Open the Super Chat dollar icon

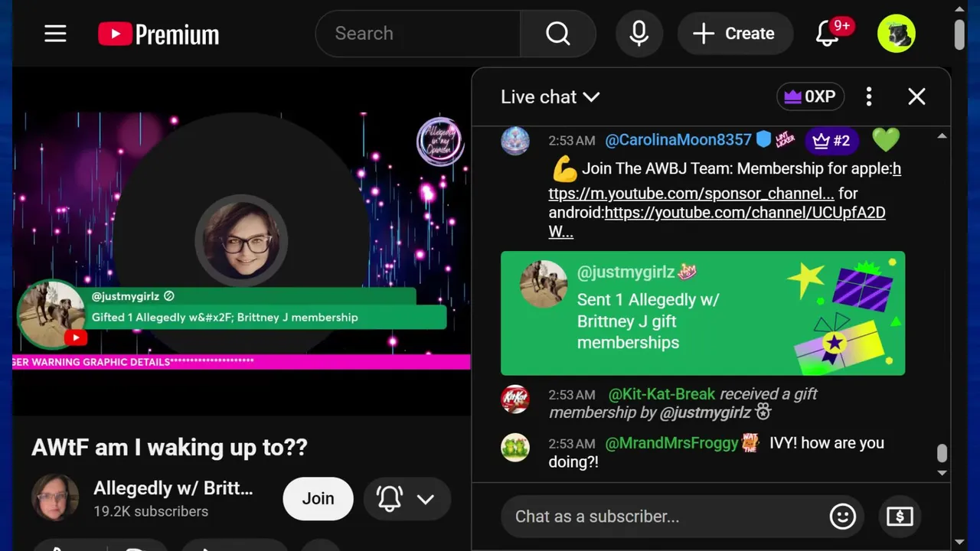click(x=900, y=517)
